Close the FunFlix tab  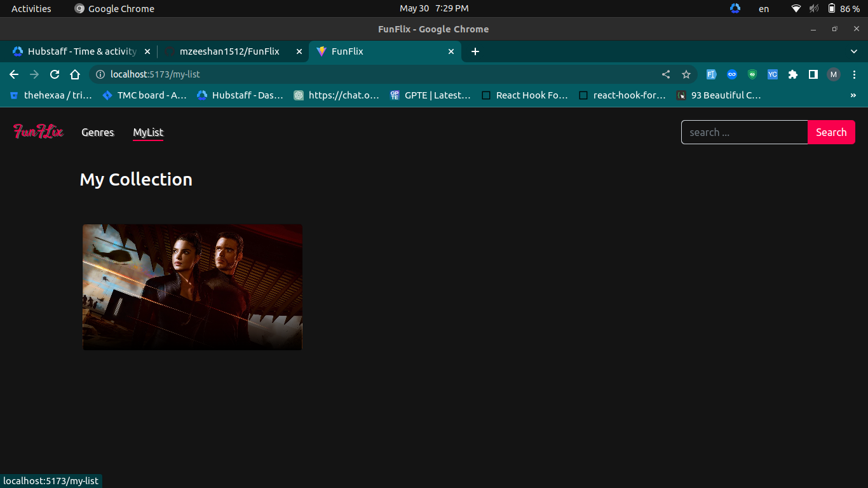tap(451, 51)
